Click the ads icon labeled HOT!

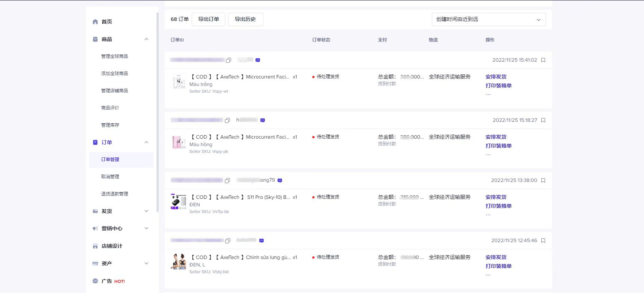[x=95, y=281]
